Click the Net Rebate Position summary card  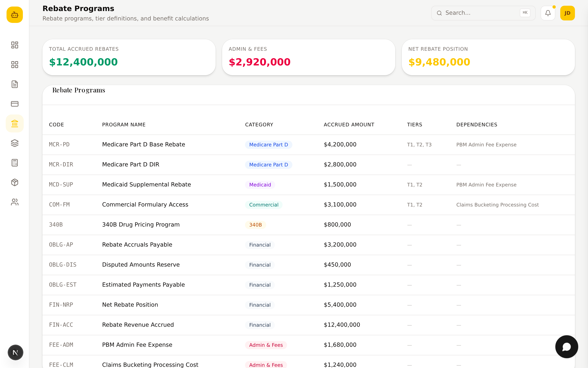coord(488,57)
